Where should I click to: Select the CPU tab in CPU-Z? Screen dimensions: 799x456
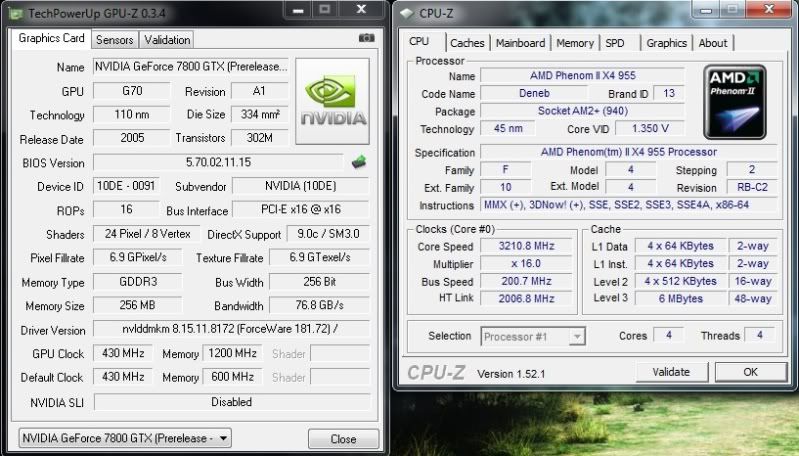(419, 41)
